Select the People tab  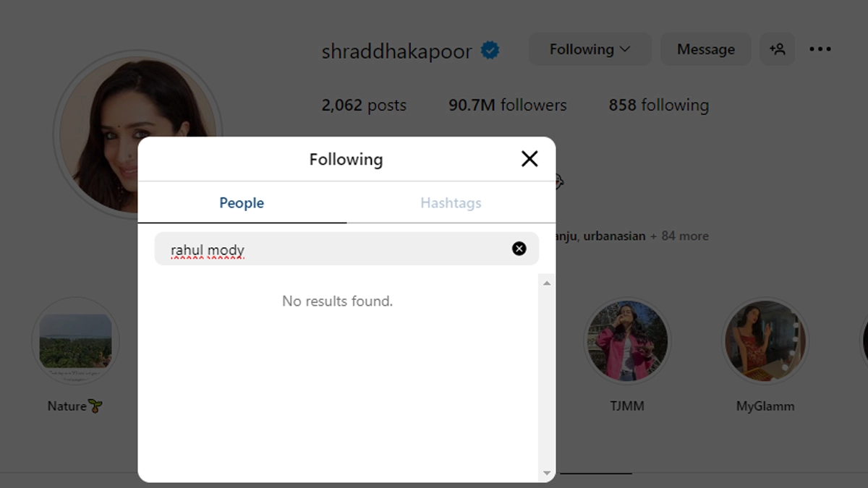click(242, 202)
